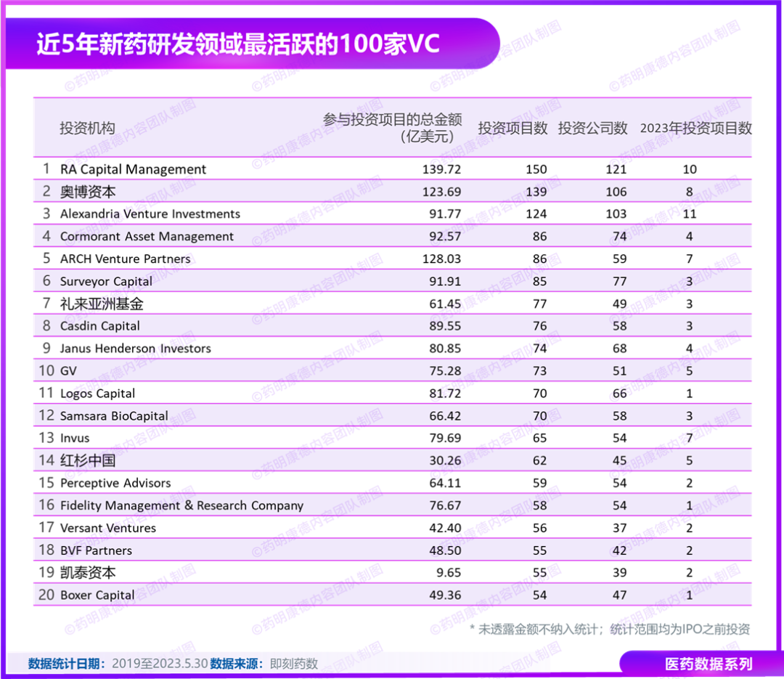Select the 礼来亚洲基金 institution name

[102, 304]
